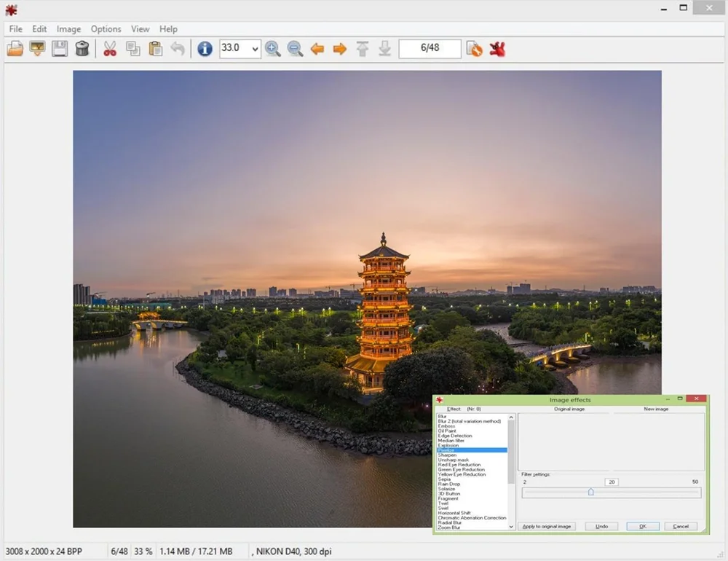Click the Save floppy disk icon
Viewport: 728px width, 561px height.
(x=60, y=49)
